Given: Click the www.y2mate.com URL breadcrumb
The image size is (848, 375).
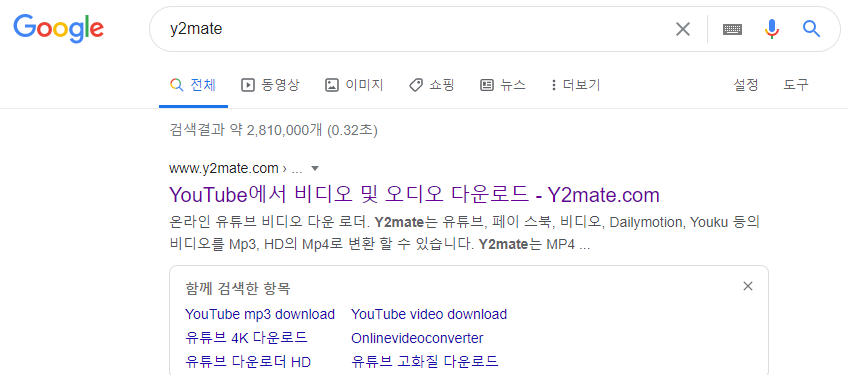Looking at the screenshot, I should coord(236,168).
